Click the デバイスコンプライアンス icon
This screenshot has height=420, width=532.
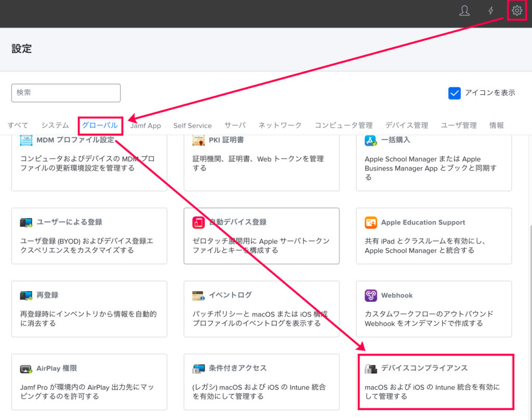[x=370, y=369]
